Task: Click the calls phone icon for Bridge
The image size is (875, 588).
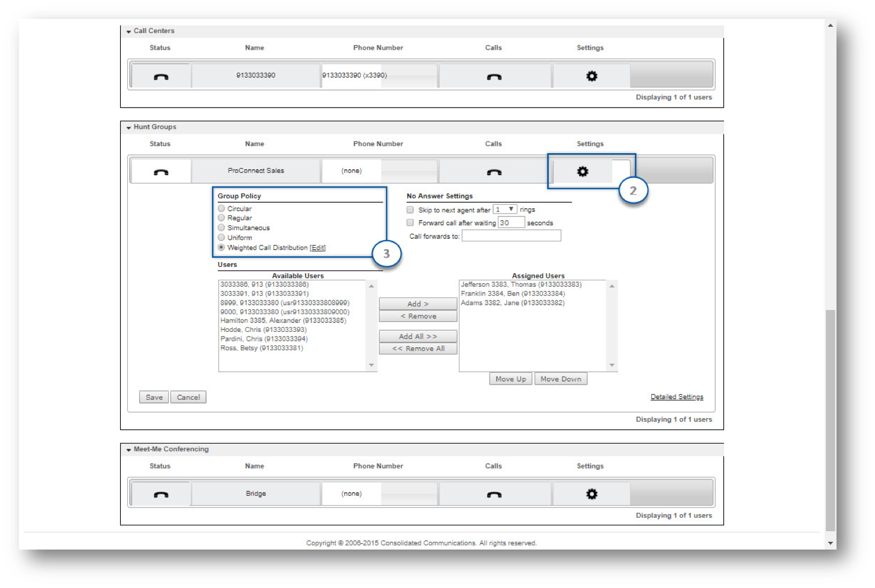Action: (494, 495)
